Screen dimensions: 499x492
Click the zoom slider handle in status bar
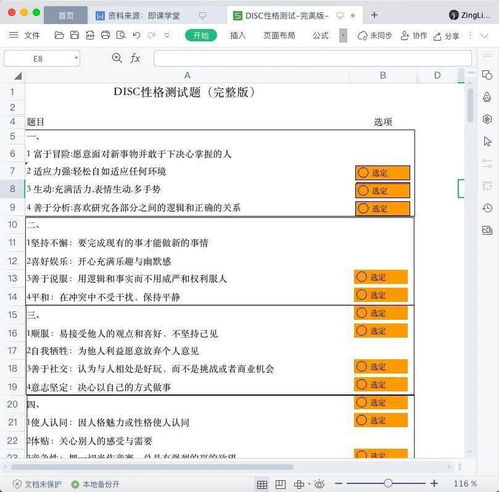coord(388,483)
